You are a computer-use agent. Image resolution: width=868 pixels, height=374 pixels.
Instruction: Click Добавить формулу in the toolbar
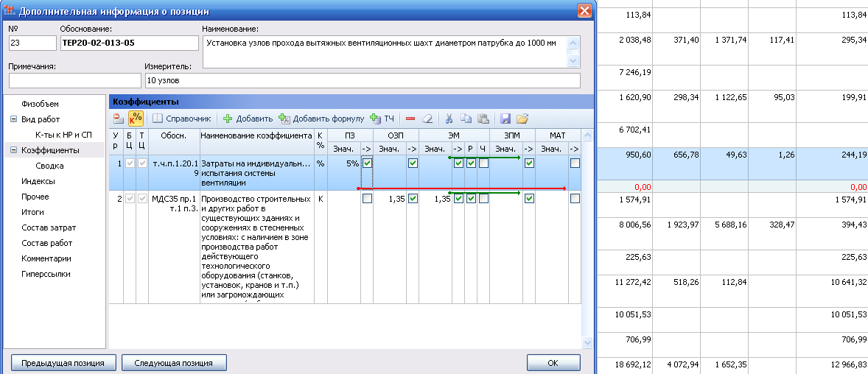[321, 119]
